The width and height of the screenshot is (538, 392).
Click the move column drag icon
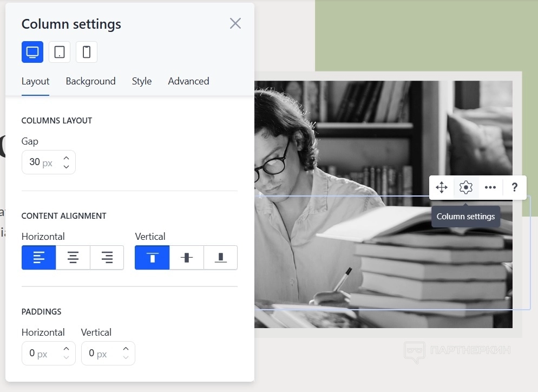441,187
